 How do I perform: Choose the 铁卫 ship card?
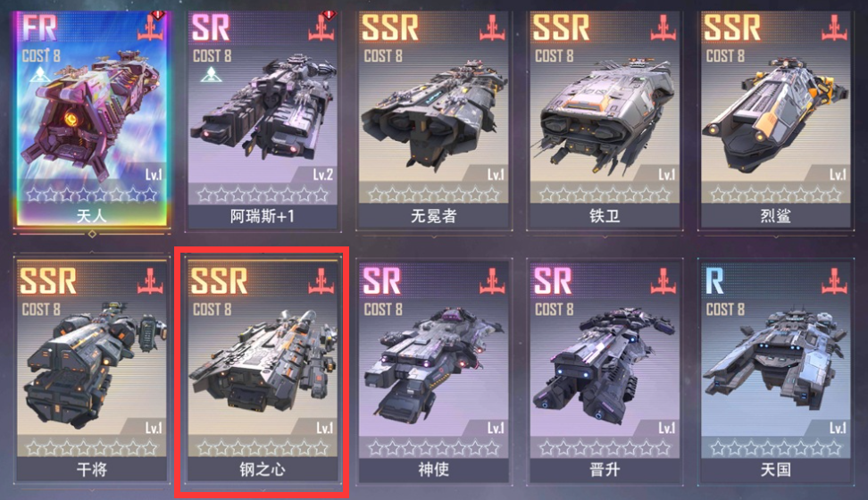605,121
